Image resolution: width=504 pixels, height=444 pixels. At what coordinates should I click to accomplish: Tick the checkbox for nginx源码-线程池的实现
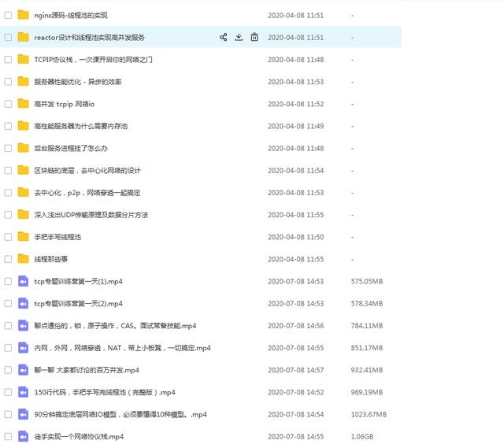8,15
